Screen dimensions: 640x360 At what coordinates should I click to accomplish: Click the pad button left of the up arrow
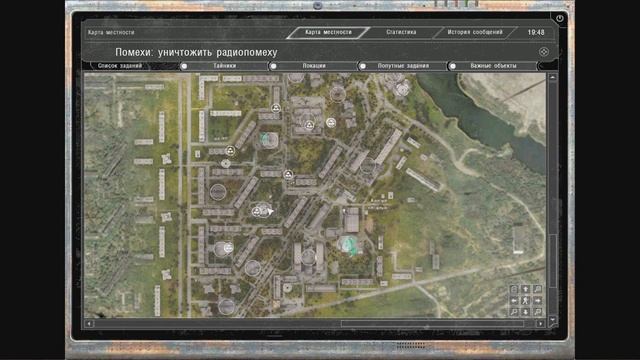[514, 289]
